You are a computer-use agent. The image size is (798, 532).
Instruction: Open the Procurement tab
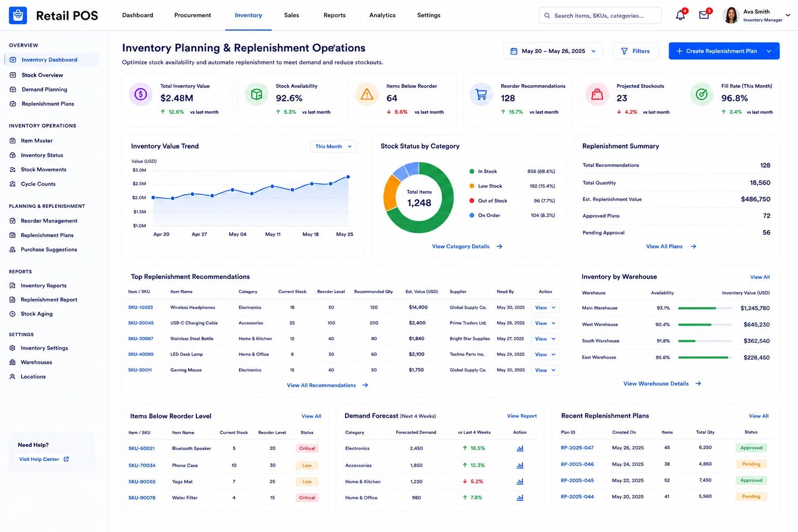(x=193, y=15)
